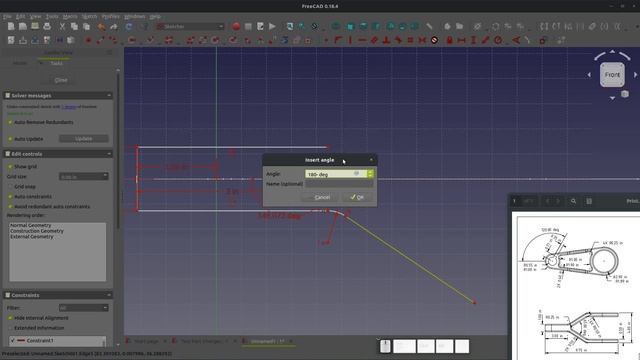Viewport: 640px width, 360px height.
Task: Apply the Vertical constraint
Action: click(350, 40)
